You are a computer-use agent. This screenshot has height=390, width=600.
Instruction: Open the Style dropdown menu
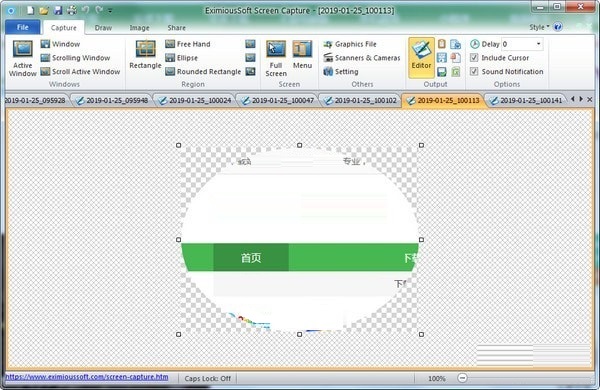coord(539,27)
